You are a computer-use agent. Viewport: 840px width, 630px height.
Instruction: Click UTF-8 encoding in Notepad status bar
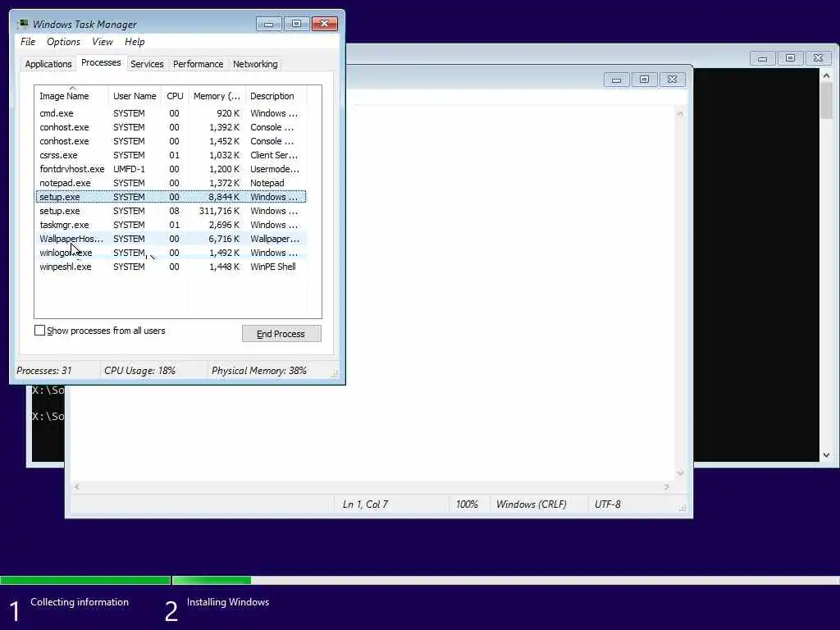coord(608,504)
